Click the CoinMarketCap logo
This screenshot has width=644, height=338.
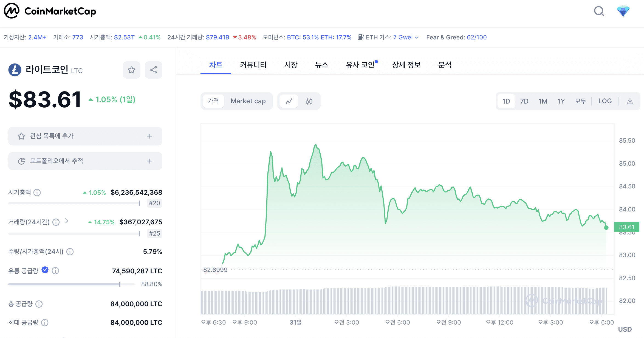tap(50, 11)
